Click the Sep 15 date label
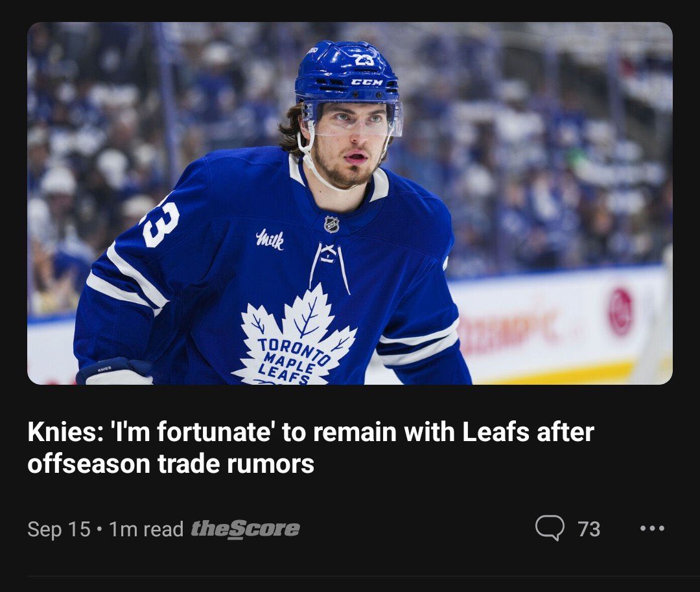 pyautogui.click(x=59, y=529)
